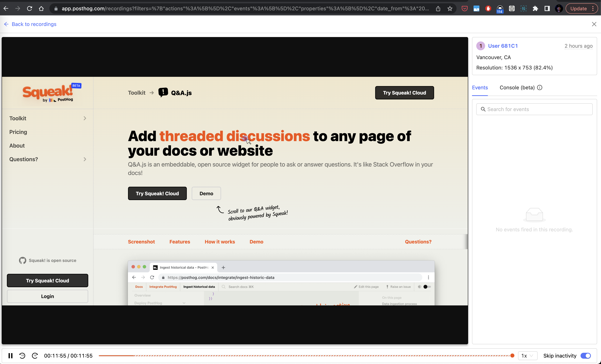Click the browser share page icon
This screenshot has width=601, height=364.
tap(438, 8)
